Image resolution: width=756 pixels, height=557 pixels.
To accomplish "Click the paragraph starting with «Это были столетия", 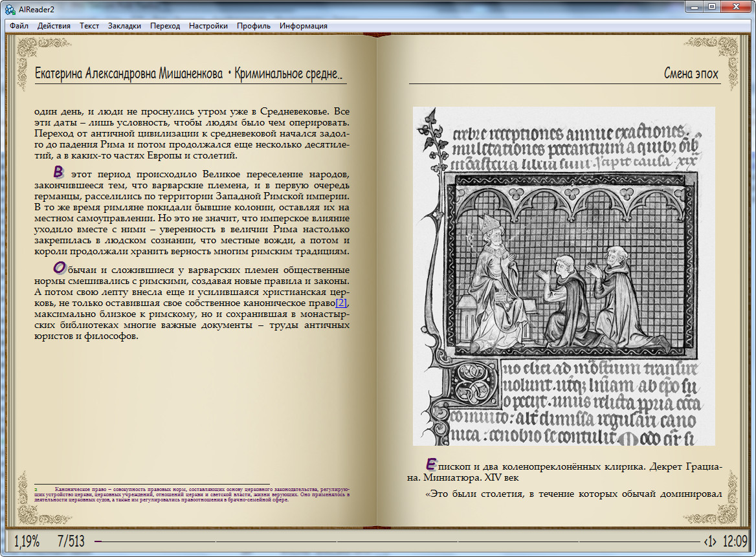I will tap(573, 494).
